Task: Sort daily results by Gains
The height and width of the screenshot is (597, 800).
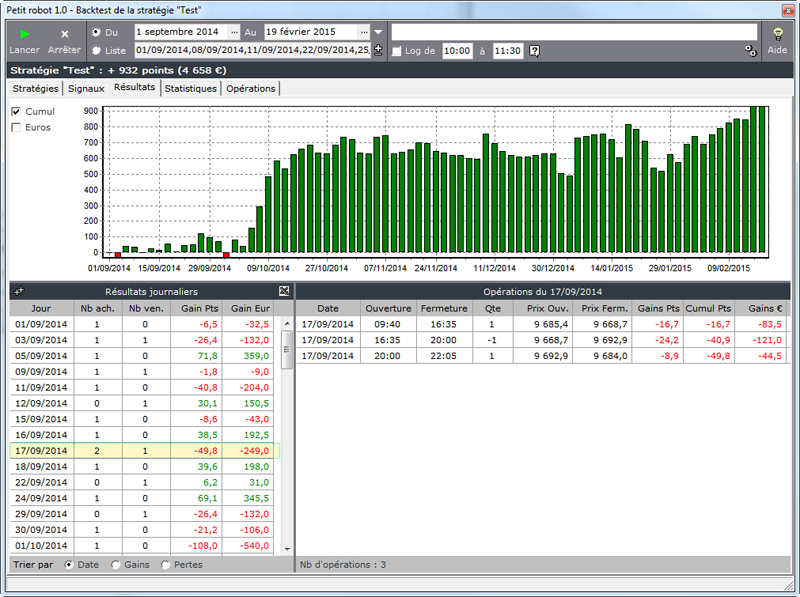Action: click(117, 565)
